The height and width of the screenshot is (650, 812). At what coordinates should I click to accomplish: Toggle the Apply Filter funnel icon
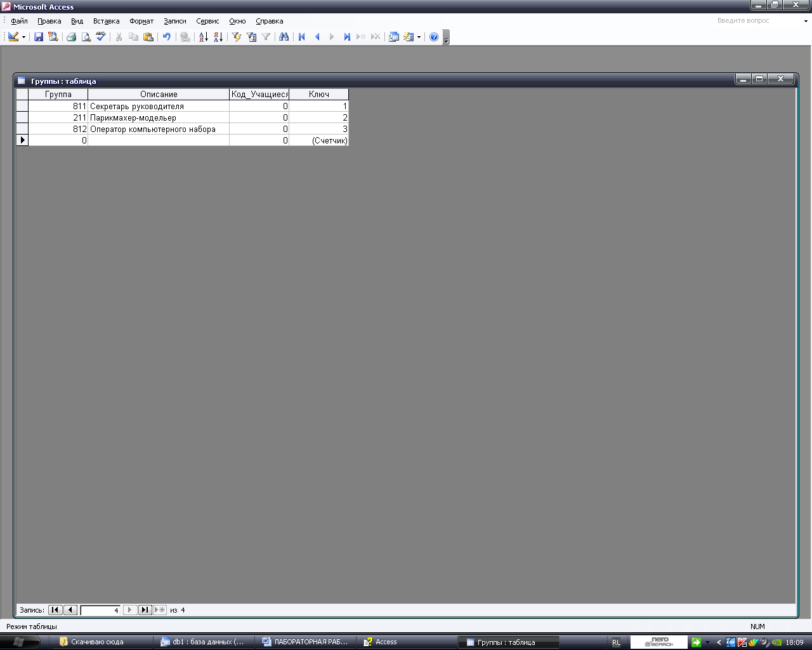[266, 37]
